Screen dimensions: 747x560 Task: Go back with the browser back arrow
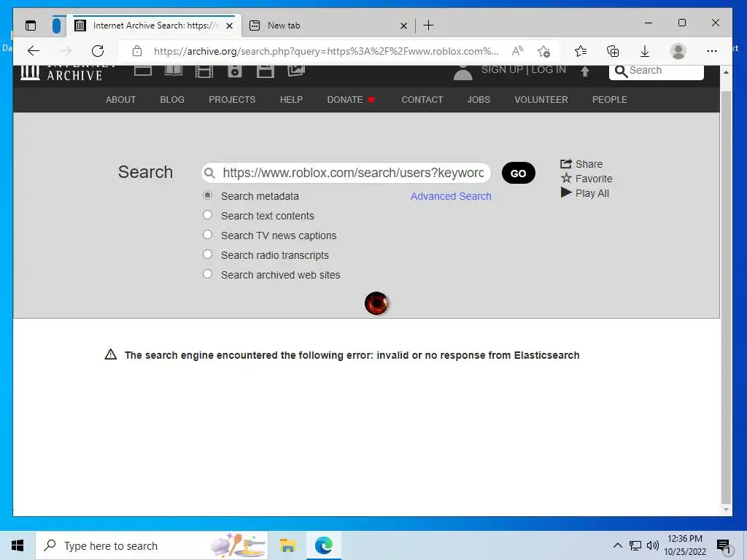pyautogui.click(x=34, y=51)
